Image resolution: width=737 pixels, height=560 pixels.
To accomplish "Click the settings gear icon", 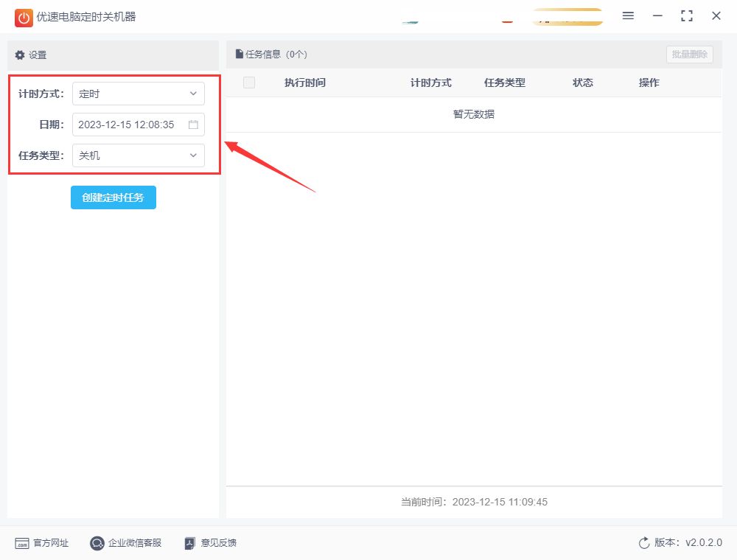I will 20,55.
